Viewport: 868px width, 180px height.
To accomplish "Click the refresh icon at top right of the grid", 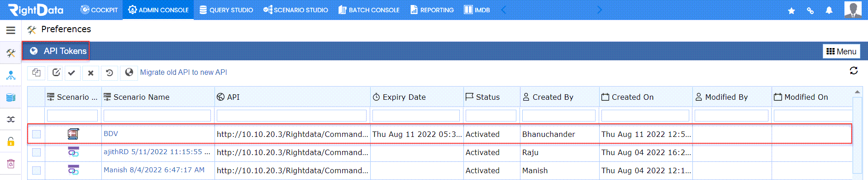I will coord(854,71).
